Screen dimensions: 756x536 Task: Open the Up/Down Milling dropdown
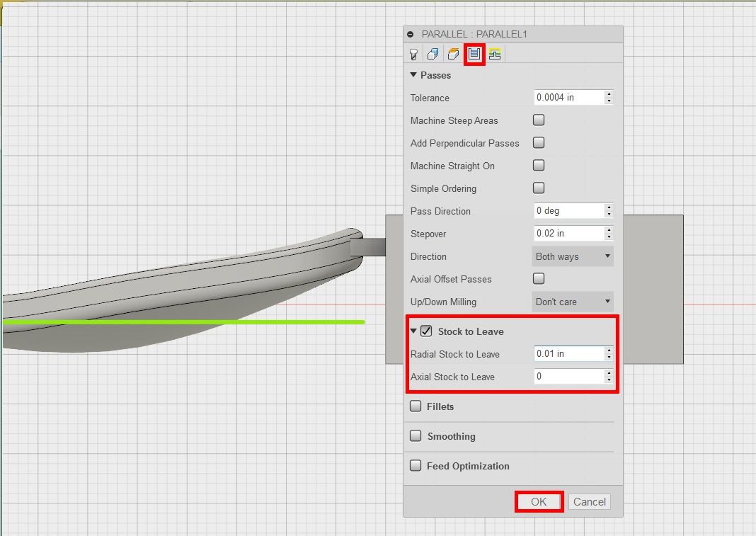[573, 302]
